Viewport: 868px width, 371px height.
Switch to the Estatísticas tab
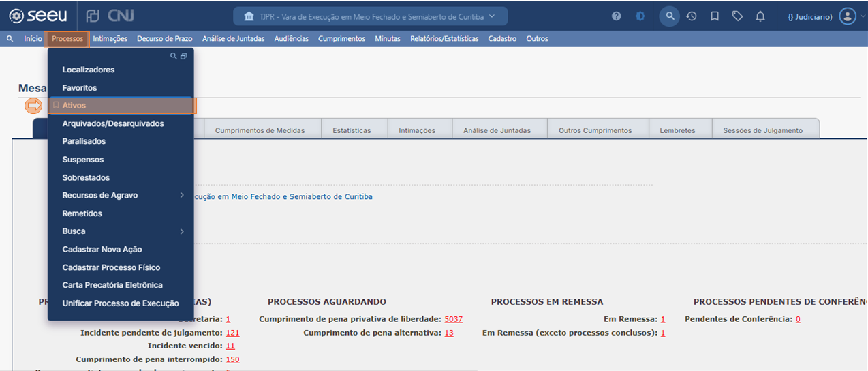point(352,130)
